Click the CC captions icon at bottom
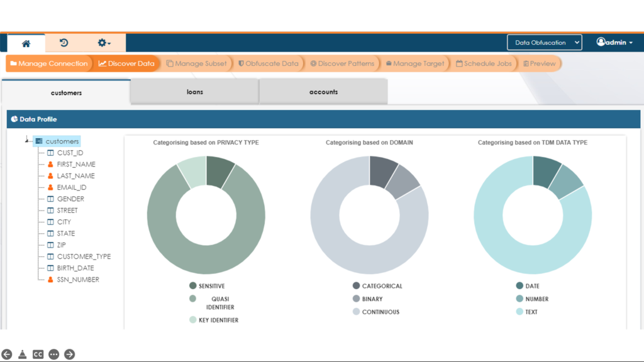The width and height of the screenshot is (644, 362). pos(38,354)
